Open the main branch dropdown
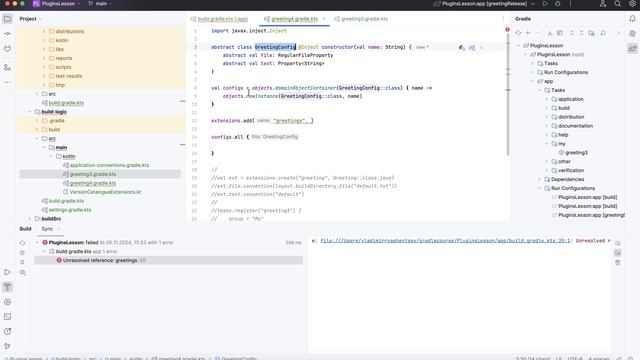The height and width of the screenshot is (360, 640). pyautogui.click(x=100, y=4)
